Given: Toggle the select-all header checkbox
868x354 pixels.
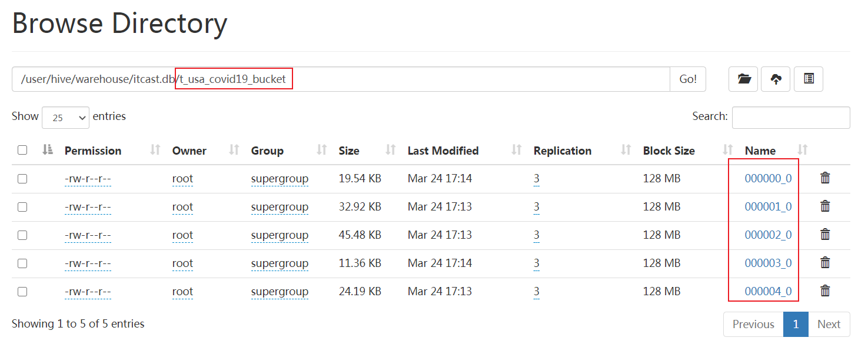Looking at the screenshot, I should tap(22, 150).
